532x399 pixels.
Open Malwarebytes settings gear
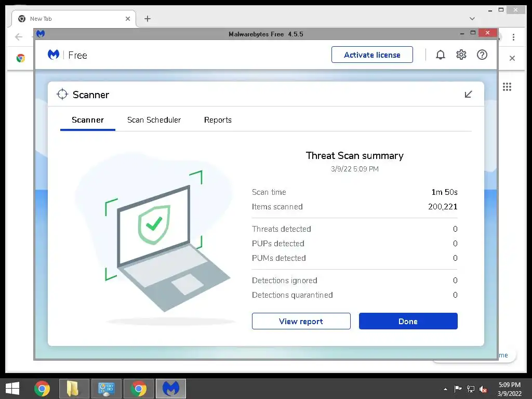coord(461,55)
